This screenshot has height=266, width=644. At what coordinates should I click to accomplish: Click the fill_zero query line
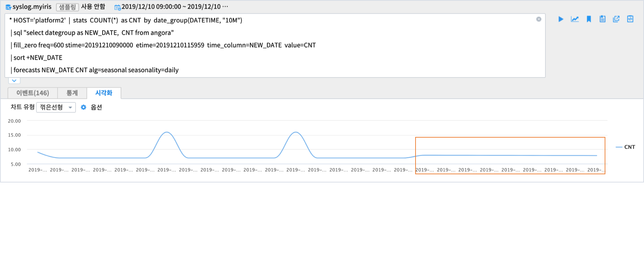click(163, 45)
